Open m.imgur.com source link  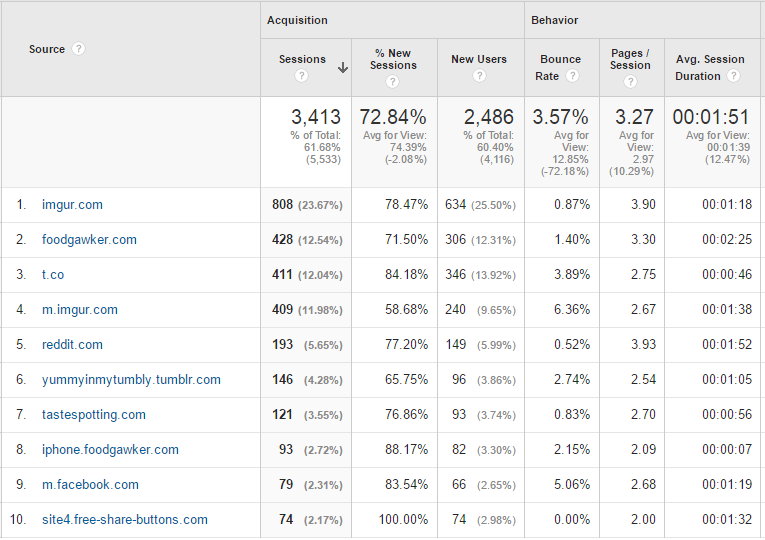point(80,310)
